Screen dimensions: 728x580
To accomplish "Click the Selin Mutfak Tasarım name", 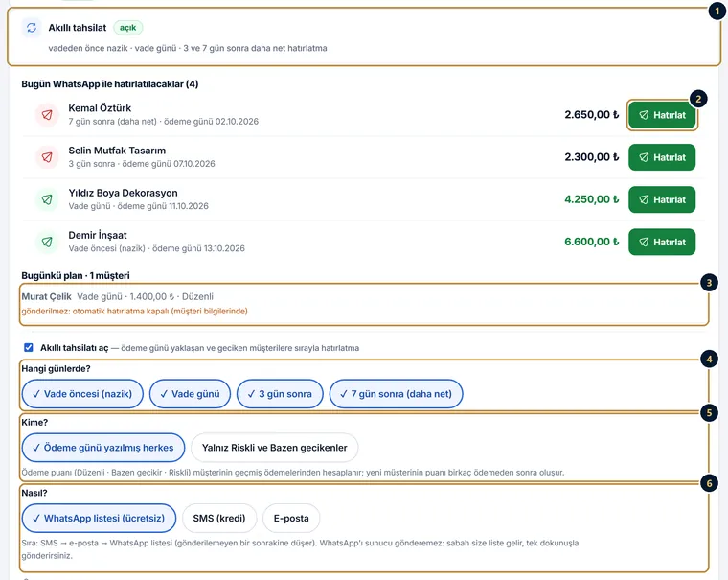I will pos(117,151).
